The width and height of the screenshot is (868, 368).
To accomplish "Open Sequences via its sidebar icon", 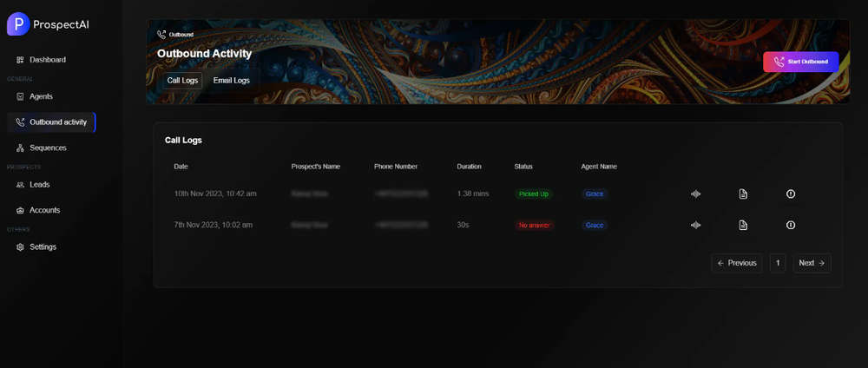I will coord(20,148).
